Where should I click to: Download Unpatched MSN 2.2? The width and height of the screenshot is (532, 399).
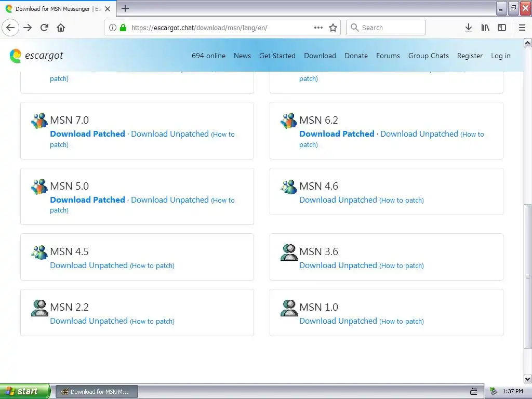pyautogui.click(x=88, y=321)
